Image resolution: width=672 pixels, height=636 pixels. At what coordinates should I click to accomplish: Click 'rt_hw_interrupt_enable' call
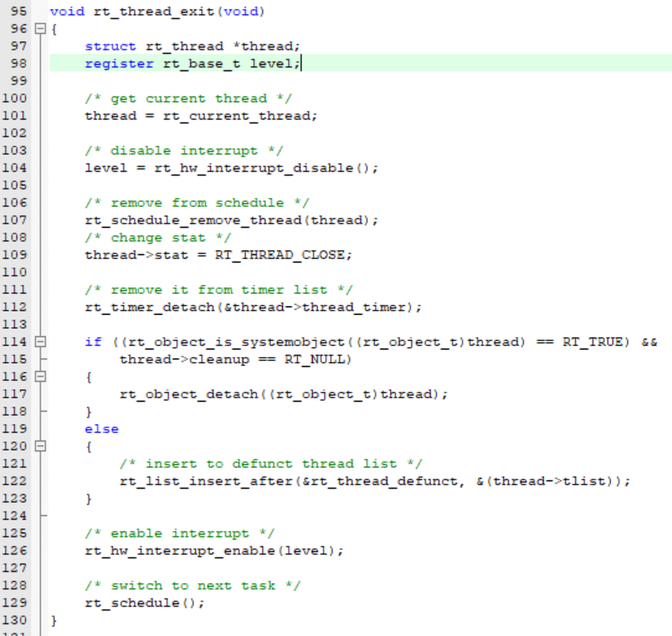tap(180, 551)
